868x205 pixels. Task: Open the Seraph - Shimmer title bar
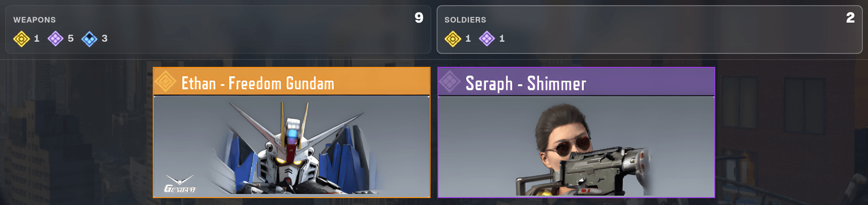(576, 82)
